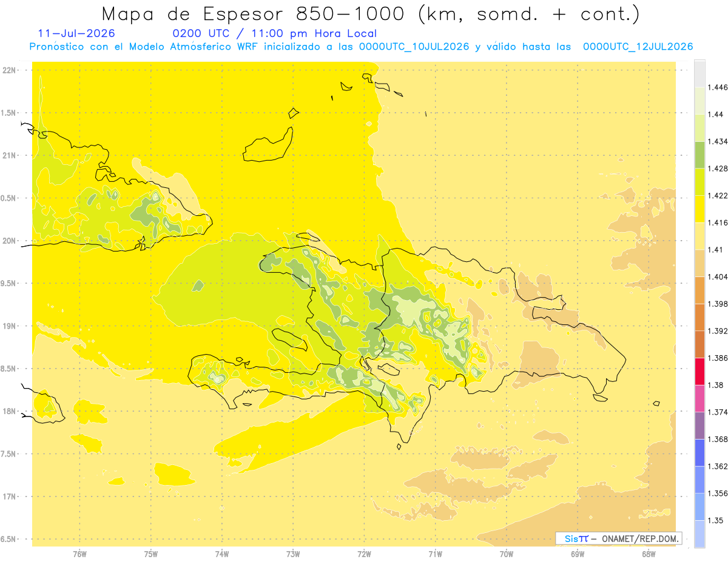The width and height of the screenshot is (728, 562).
Task: Click the orange legend swatch between 1.398 and 1.404
Action: pos(699,290)
